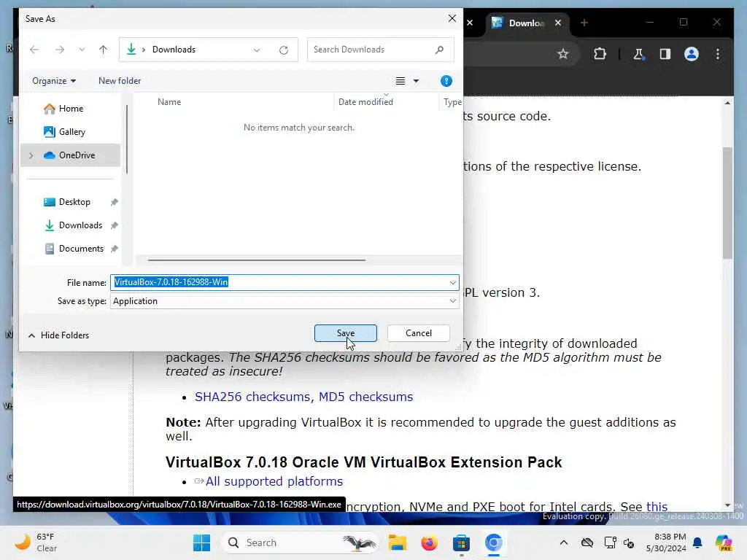Screen dimensions: 747x560
Task: Go forward using the dialog's right arrow
Action: [60, 50]
